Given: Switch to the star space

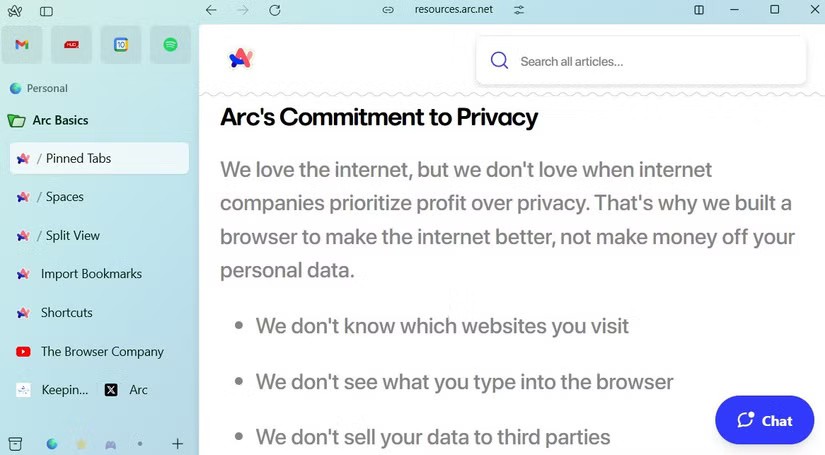Looking at the screenshot, I should [x=81, y=443].
